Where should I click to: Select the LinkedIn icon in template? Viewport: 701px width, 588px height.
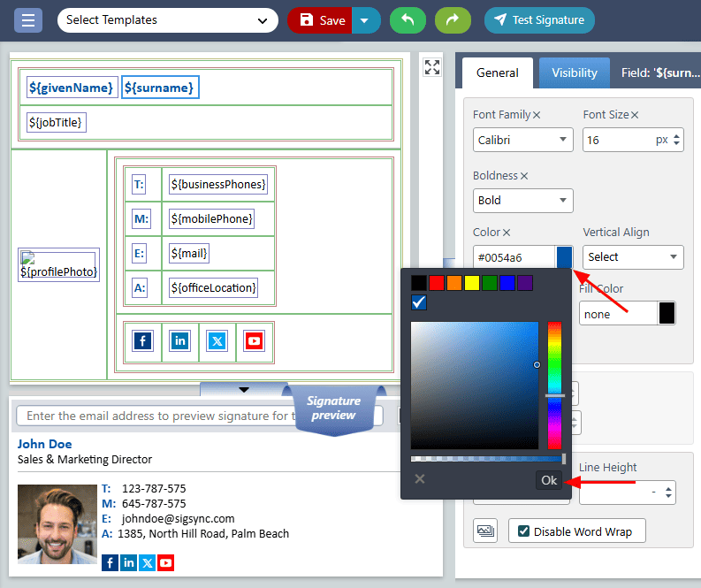[x=180, y=341]
